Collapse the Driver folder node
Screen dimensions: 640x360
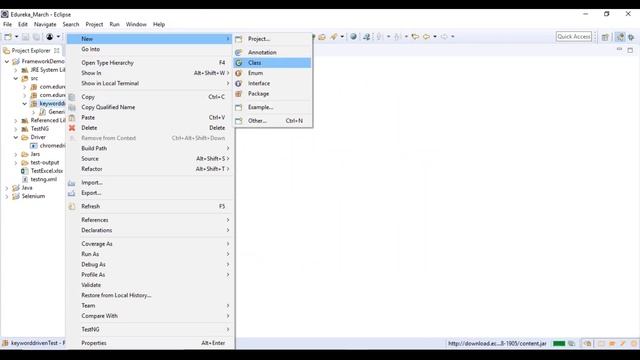coord(16,138)
